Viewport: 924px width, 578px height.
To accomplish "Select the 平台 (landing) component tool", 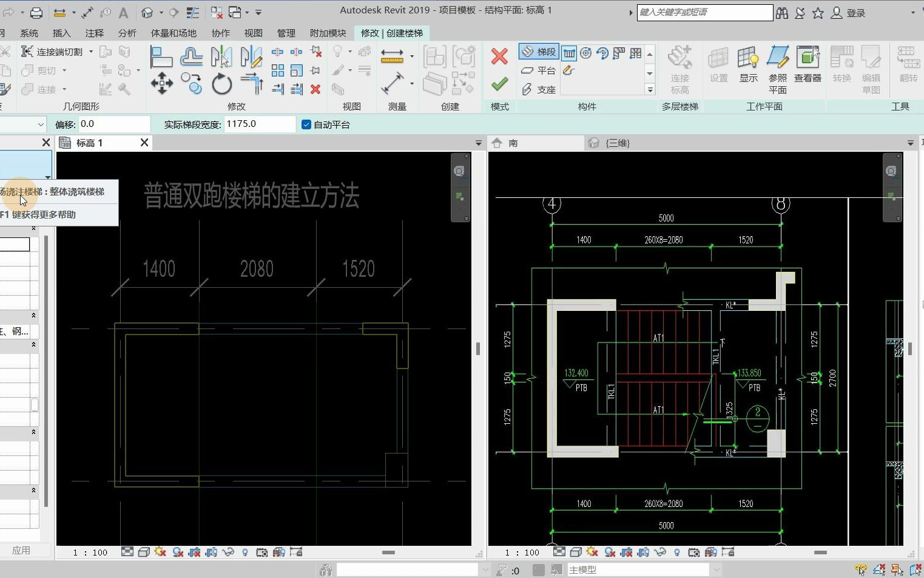I will point(538,70).
